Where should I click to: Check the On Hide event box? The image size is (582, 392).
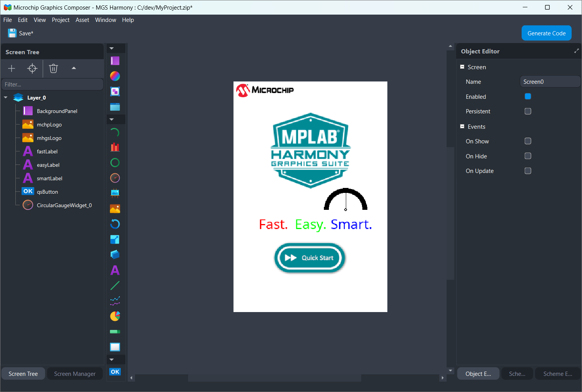pos(528,156)
